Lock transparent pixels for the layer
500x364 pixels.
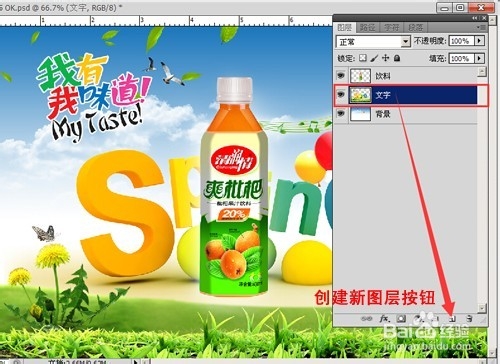point(363,58)
